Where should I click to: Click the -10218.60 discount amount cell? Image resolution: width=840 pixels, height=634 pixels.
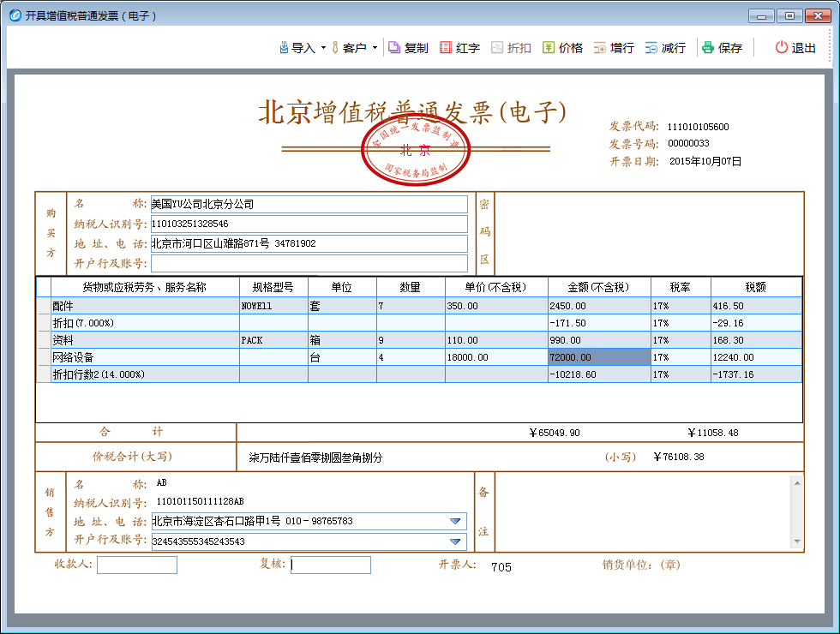tap(599, 374)
